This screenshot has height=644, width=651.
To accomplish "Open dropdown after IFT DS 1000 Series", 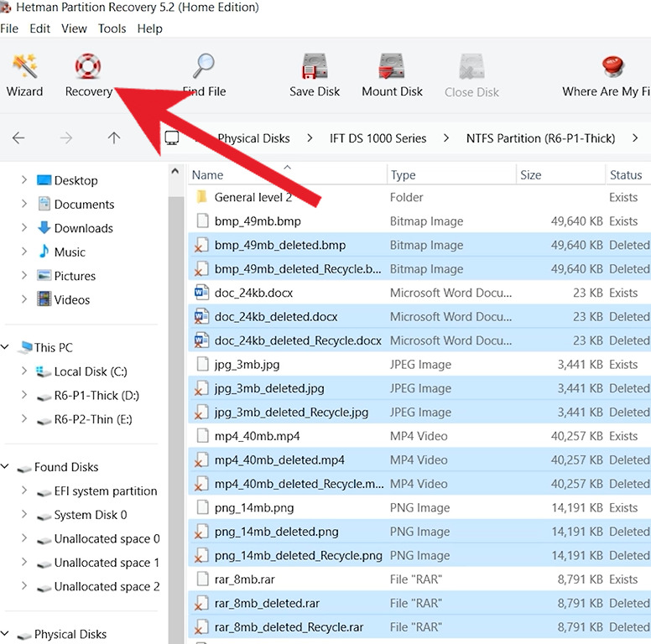I will 446,138.
